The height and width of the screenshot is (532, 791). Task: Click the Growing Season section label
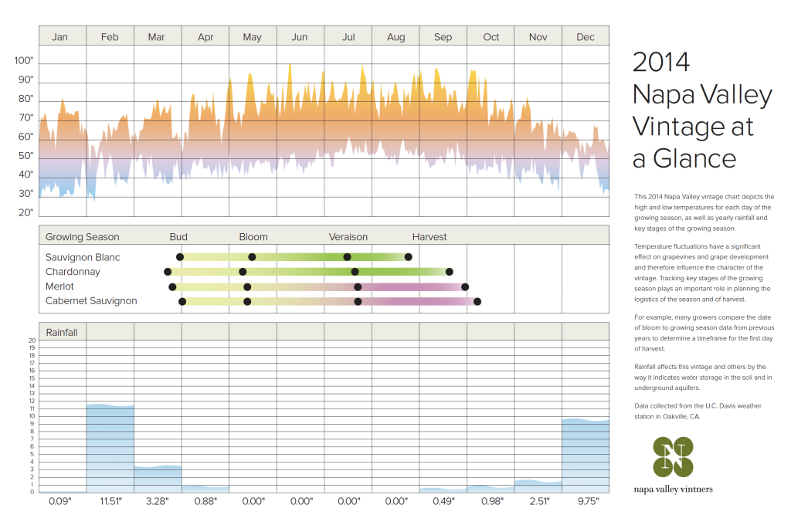pos(83,237)
